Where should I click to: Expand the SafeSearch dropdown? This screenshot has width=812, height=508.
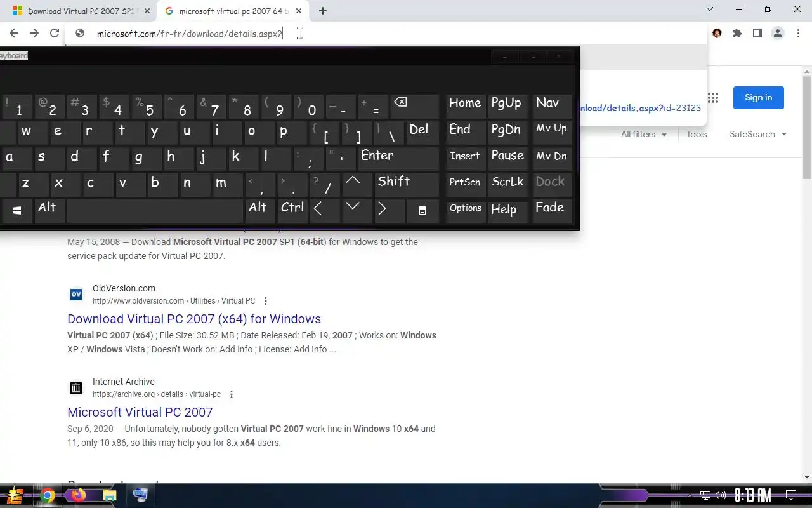coord(758,134)
